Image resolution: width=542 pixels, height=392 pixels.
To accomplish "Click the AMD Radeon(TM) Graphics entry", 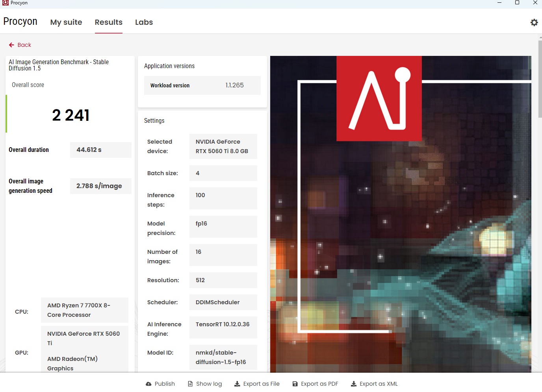I will (x=72, y=364).
